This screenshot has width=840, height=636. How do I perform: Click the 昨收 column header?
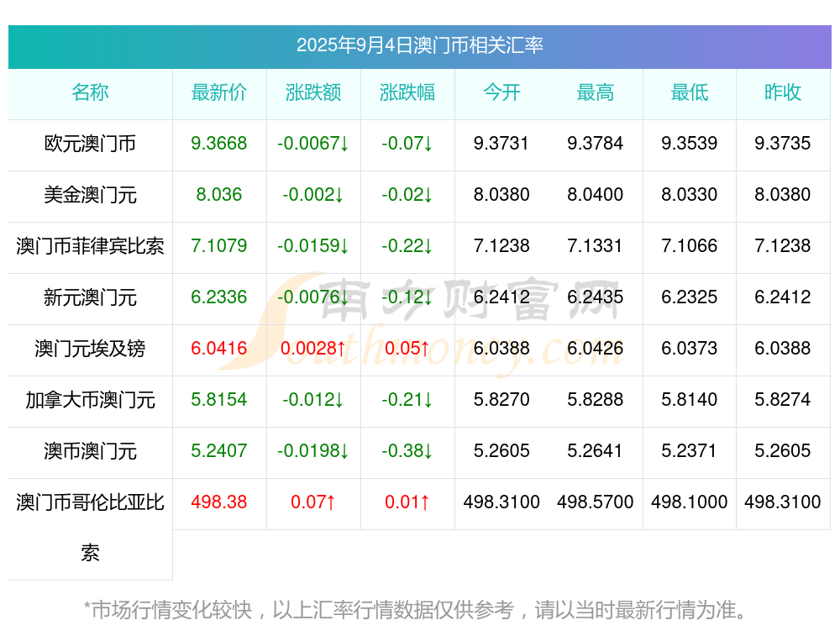click(783, 92)
